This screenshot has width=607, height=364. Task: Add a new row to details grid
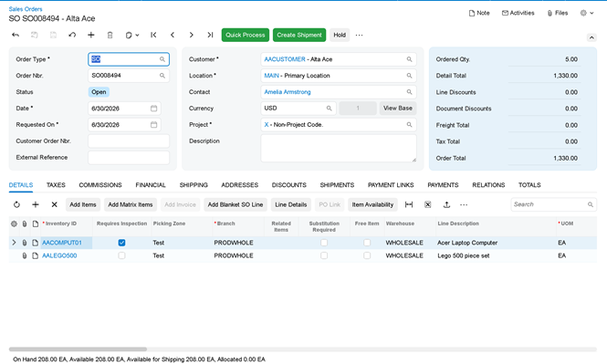tap(36, 204)
